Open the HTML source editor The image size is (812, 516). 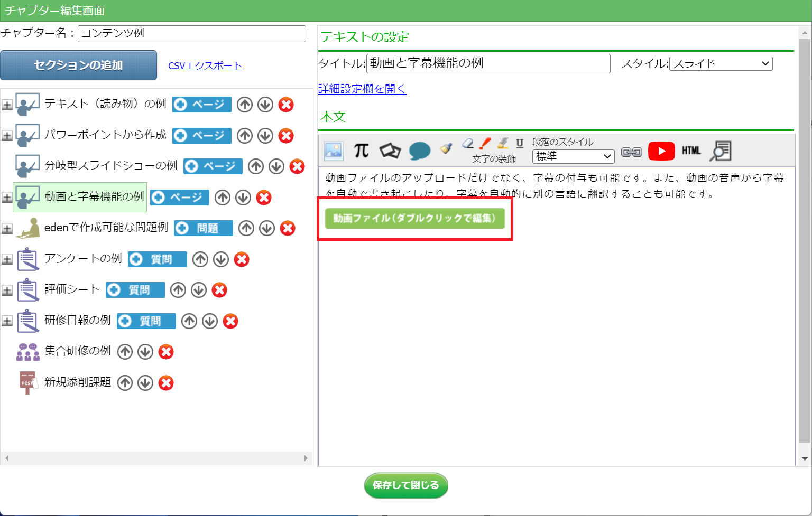[x=691, y=151]
